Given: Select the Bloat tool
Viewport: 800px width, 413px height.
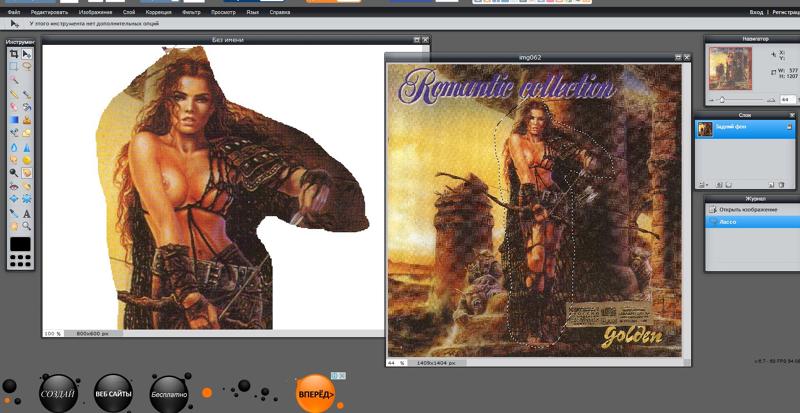Looking at the screenshot, I should 14,199.
